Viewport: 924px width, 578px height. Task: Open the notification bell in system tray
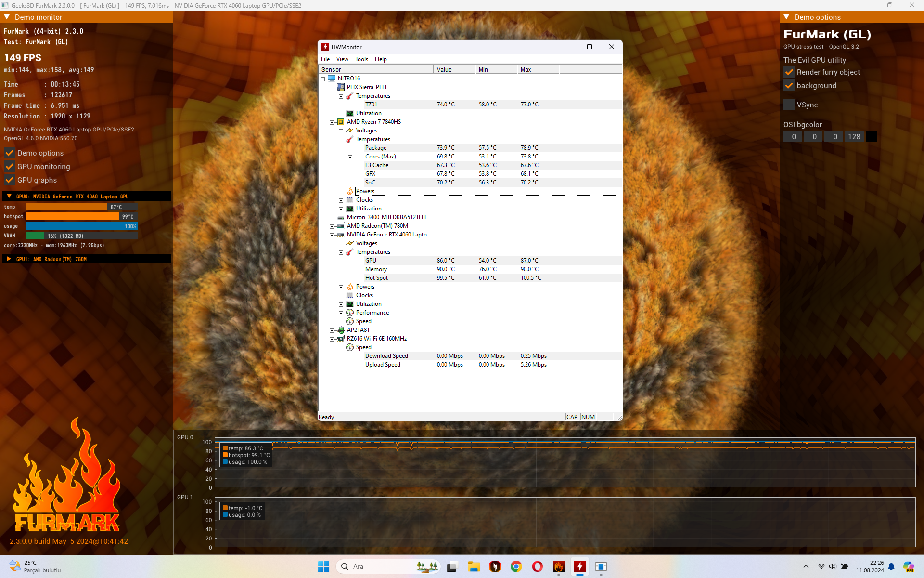891,566
